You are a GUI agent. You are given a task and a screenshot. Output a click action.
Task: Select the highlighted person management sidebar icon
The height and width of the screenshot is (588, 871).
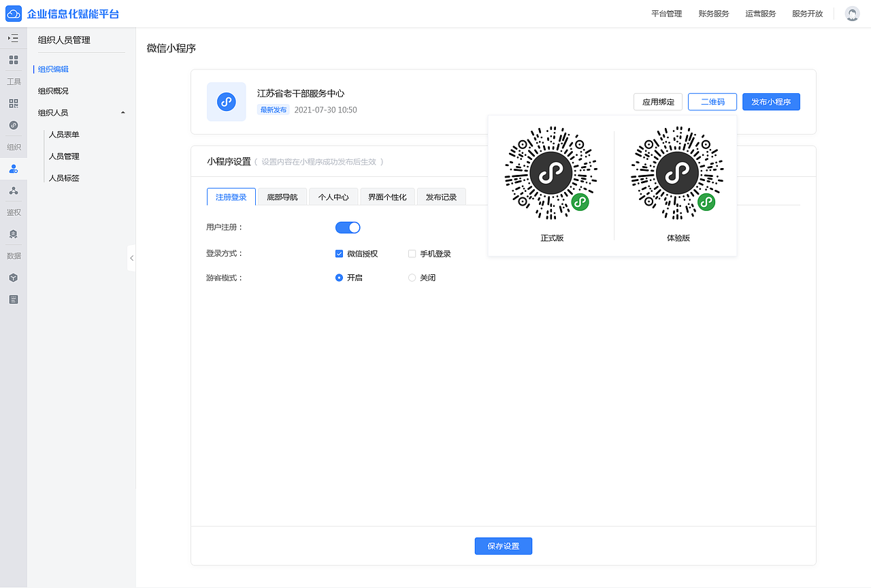(x=14, y=169)
